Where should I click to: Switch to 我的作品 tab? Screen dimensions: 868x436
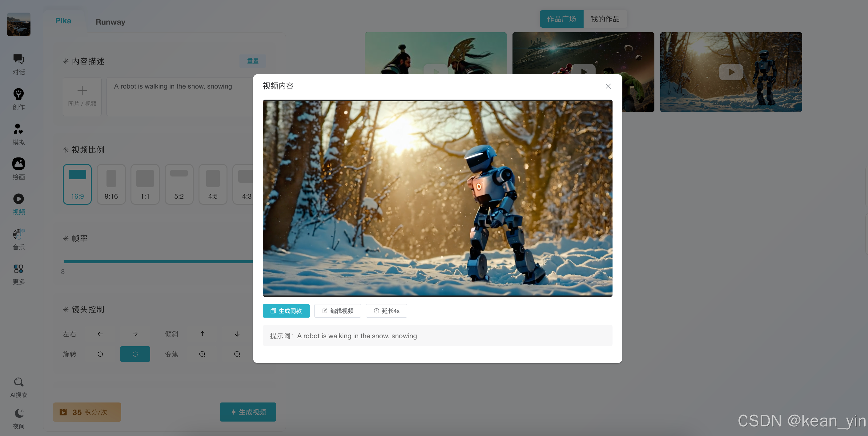[x=605, y=19]
